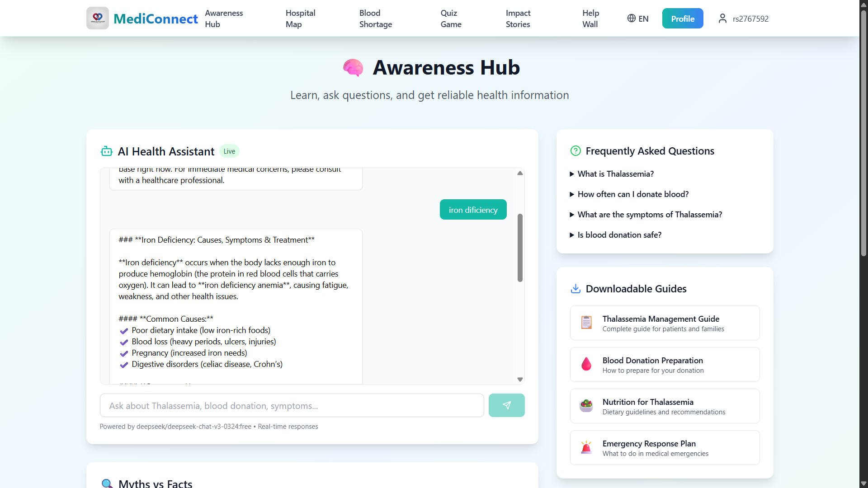Click the Thalassemia Management Guide clipboard icon
Image resolution: width=868 pixels, height=488 pixels.
(x=586, y=323)
